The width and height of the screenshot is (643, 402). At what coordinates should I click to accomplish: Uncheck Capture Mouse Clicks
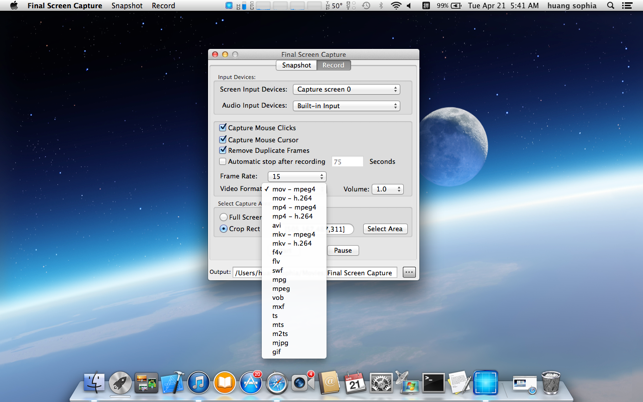pyautogui.click(x=223, y=128)
